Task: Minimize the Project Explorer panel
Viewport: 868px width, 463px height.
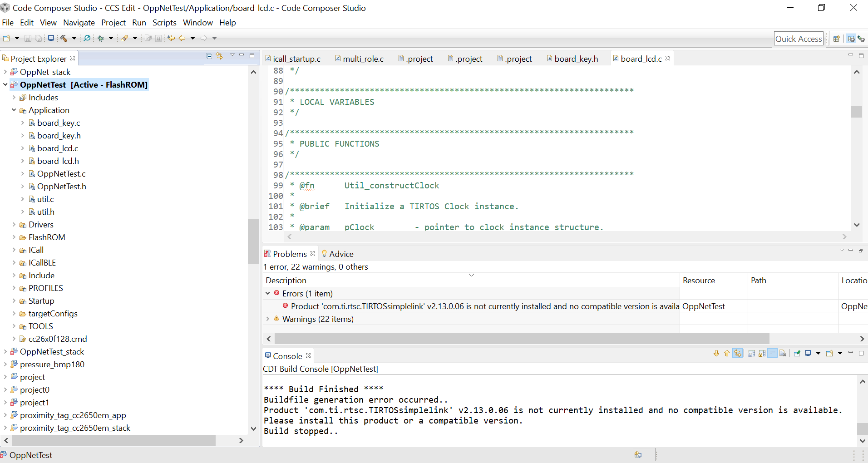Action: (x=242, y=55)
